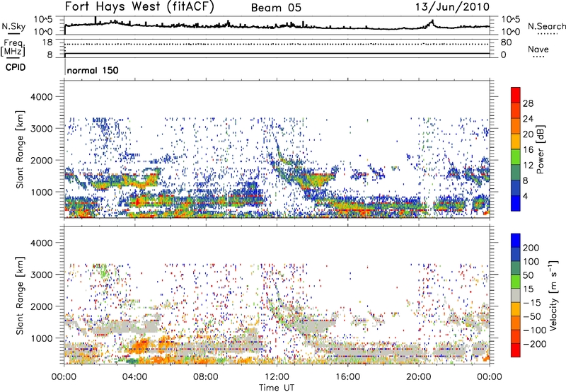This screenshot has width=566, height=392.
Task: Click the '04:00' time axis label
Action: (134, 377)
